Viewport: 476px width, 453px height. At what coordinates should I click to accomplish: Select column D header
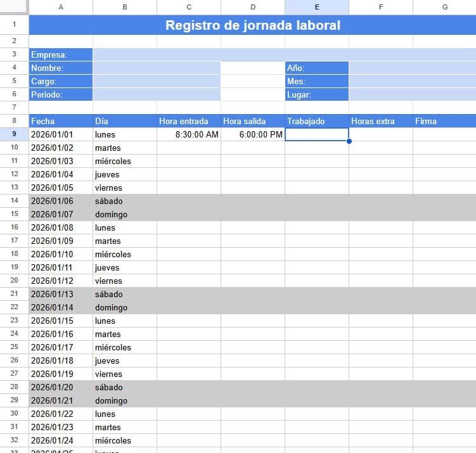pos(253,7)
